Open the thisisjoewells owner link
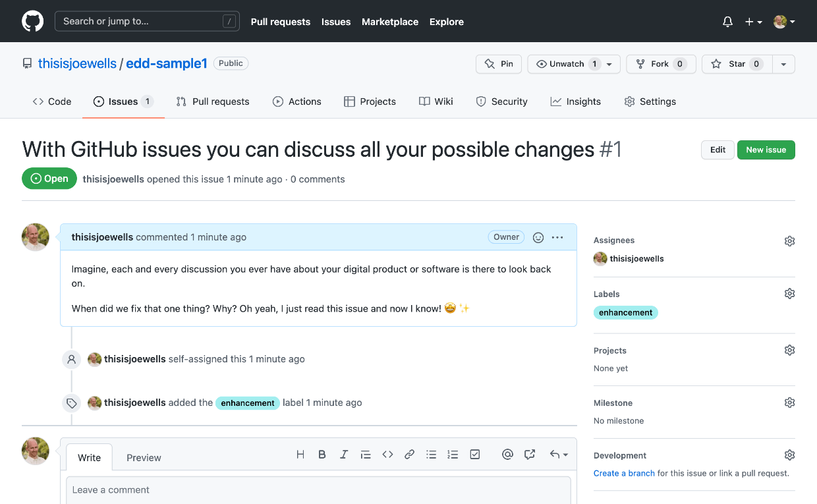 click(77, 64)
